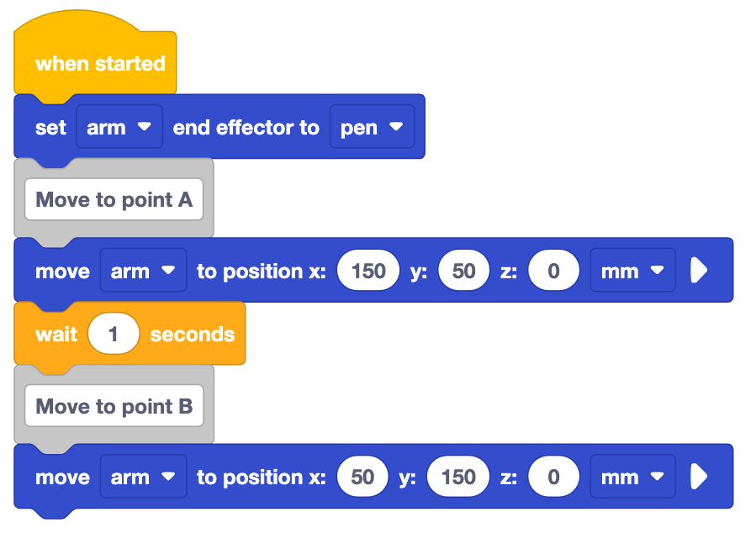Viewport: 756px width, 533px height.
Task: Select the Move to point B comment block
Action: pyautogui.click(x=114, y=406)
